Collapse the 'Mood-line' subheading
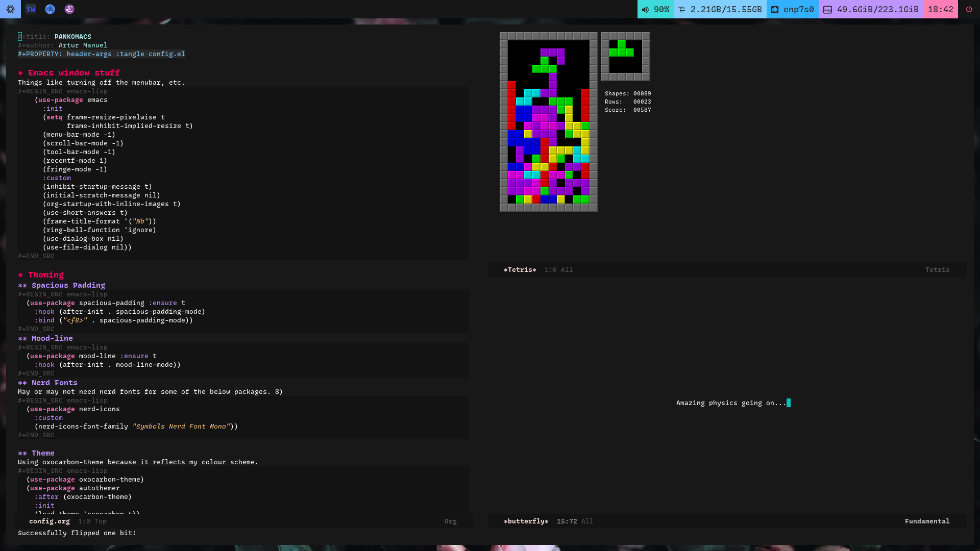 tap(45, 338)
